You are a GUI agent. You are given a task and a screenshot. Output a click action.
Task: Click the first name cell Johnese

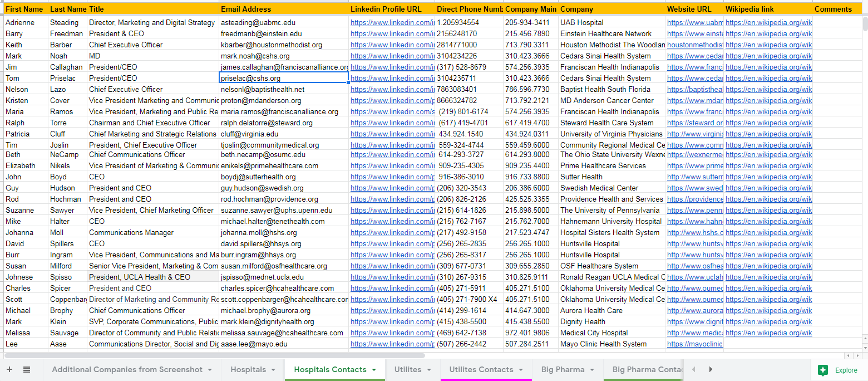[x=26, y=277]
